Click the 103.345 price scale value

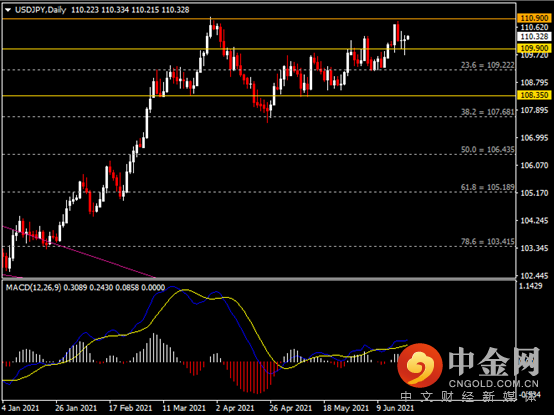(534, 248)
